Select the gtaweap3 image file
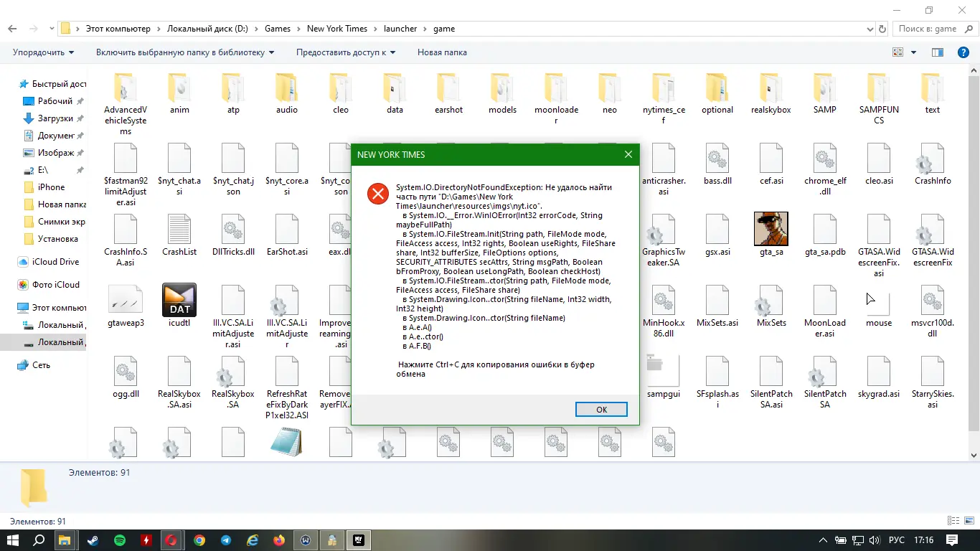Image resolution: width=980 pixels, height=551 pixels. (x=126, y=301)
